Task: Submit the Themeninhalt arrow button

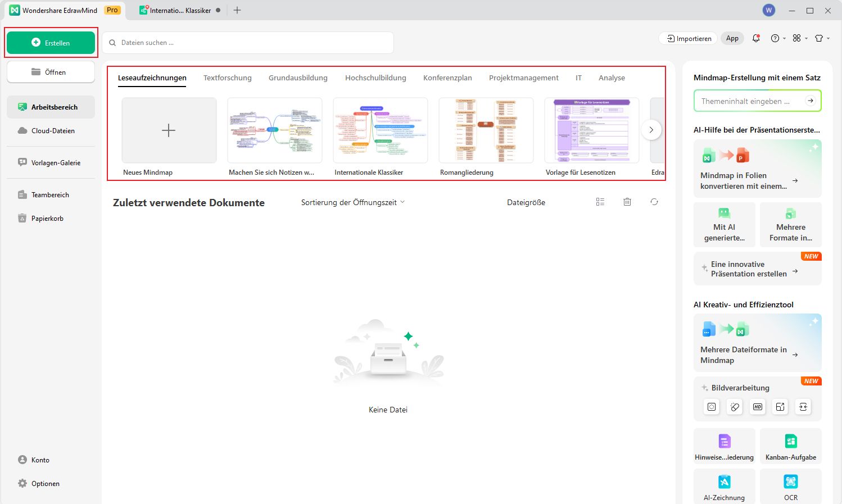Action: pos(810,101)
